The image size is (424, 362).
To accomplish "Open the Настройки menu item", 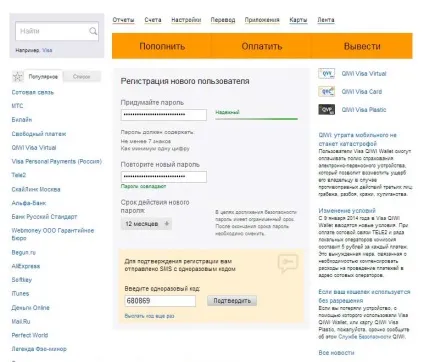I will pyautogui.click(x=186, y=20).
